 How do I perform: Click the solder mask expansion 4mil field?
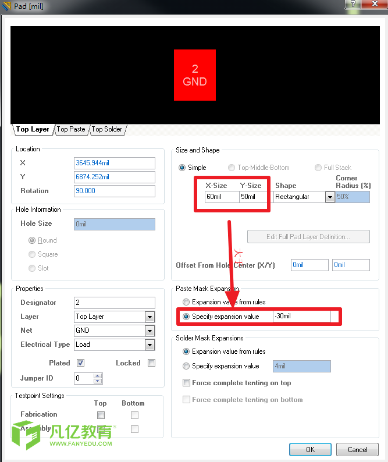(302, 366)
